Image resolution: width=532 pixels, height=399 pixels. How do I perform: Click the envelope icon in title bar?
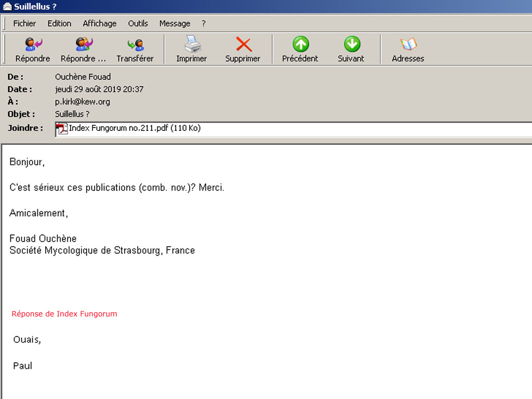tap(7, 7)
